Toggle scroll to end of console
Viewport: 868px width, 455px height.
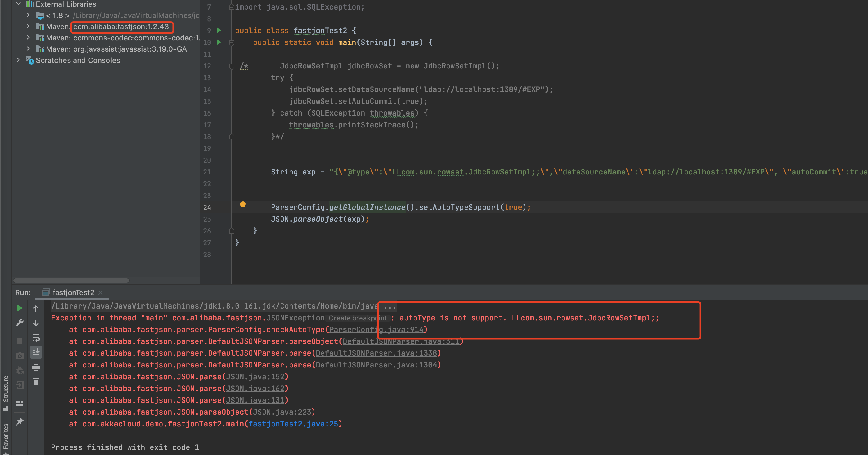click(x=36, y=352)
